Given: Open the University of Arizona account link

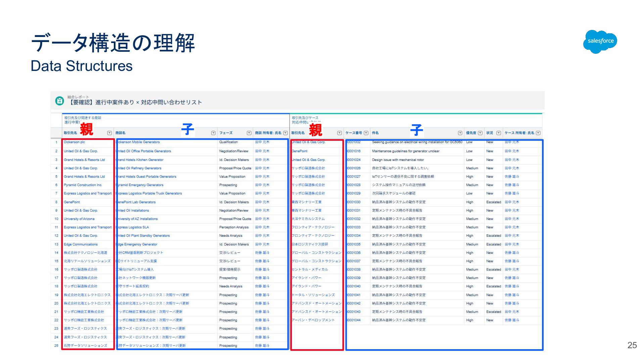Looking at the screenshot, I should (79, 219).
